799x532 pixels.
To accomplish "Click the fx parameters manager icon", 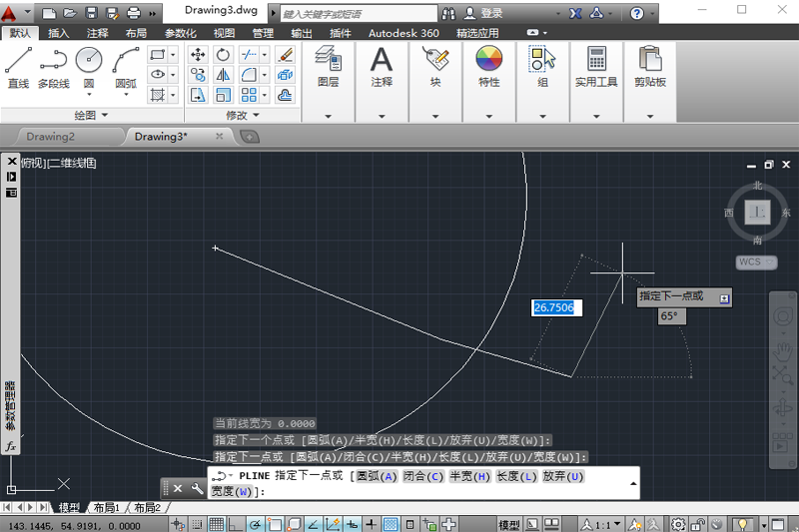I will pyautogui.click(x=11, y=446).
